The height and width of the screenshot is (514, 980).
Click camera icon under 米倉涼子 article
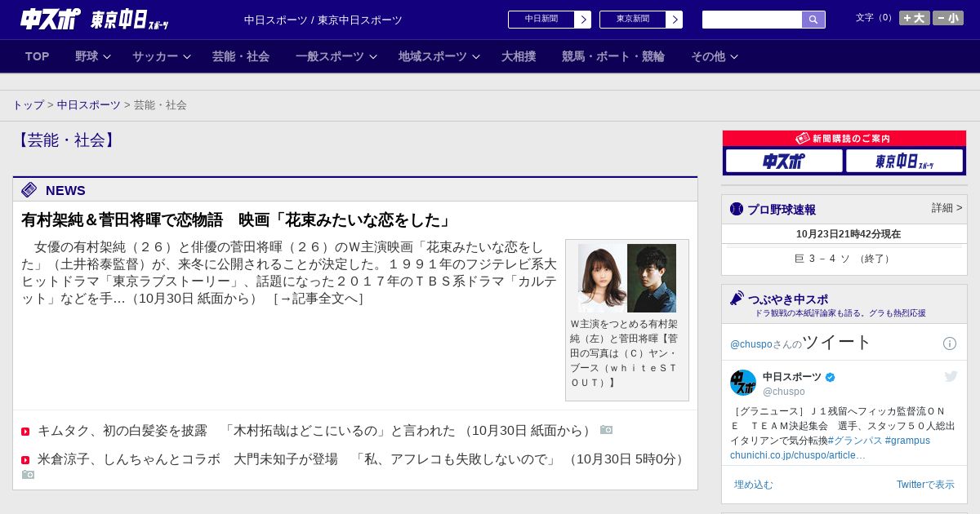[28, 475]
